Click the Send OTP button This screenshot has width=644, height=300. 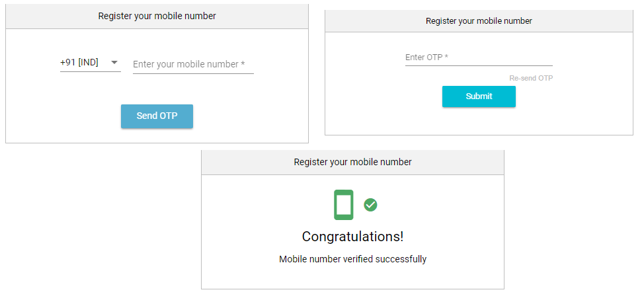[157, 116]
